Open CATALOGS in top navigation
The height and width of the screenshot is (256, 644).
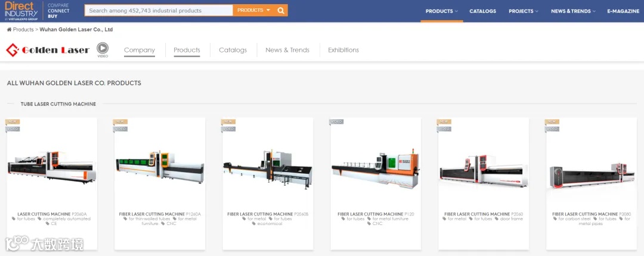coord(482,11)
